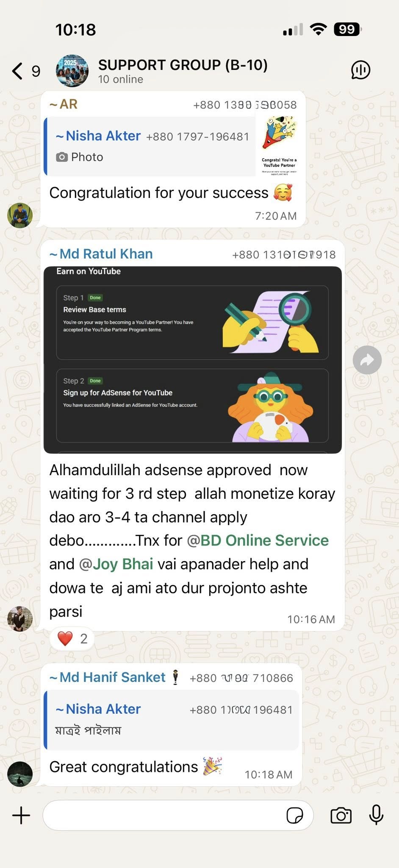Tap the SUPPORT GROUP (B-10) group avatar
Viewport: 399px width, 868px height.
coord(72,70)
